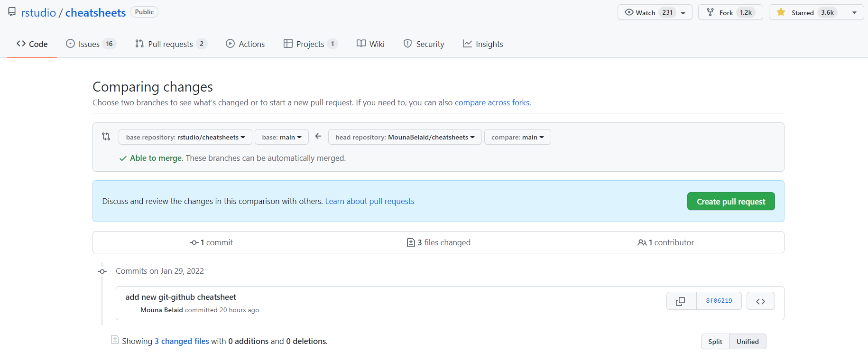This screenshot has width=868, height=353.
Task: Browse repository at this commit
Action: 761,301
